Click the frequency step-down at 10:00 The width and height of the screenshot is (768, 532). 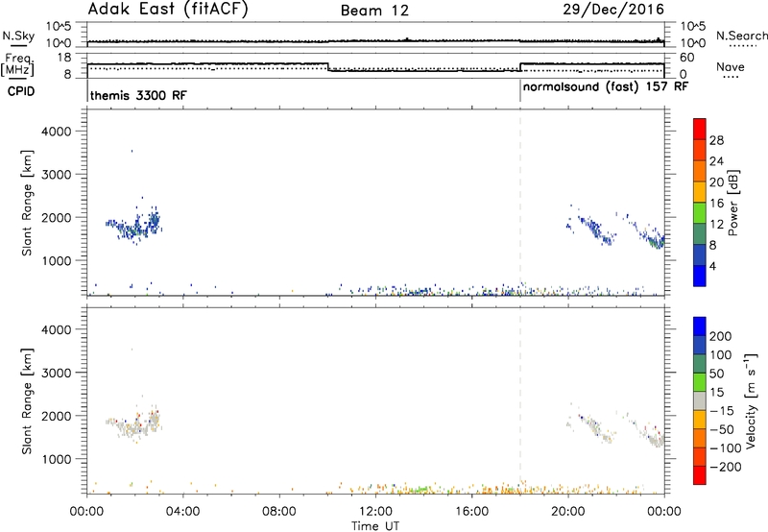[x=328, y=67]
